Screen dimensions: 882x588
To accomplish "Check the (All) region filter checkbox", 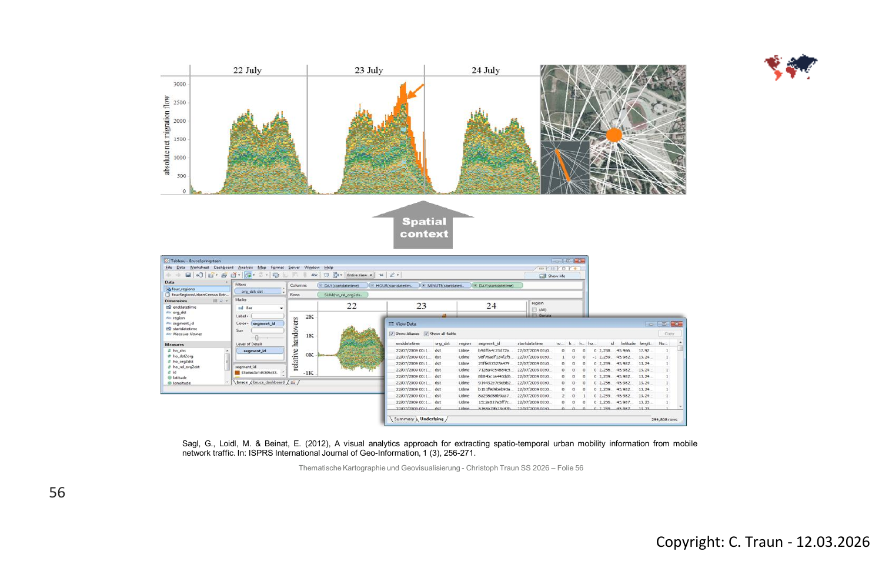I will (x=534, y=310).
